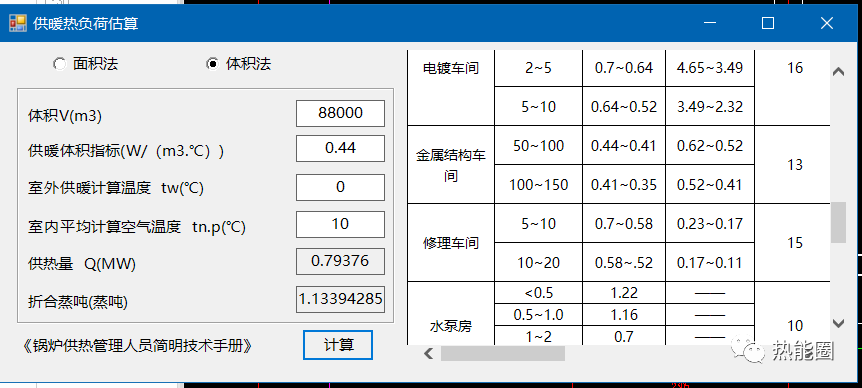Click the 室外供暖计算温度 tw input field
Viewport: 862px width, 388px height.
click(340, 187)
